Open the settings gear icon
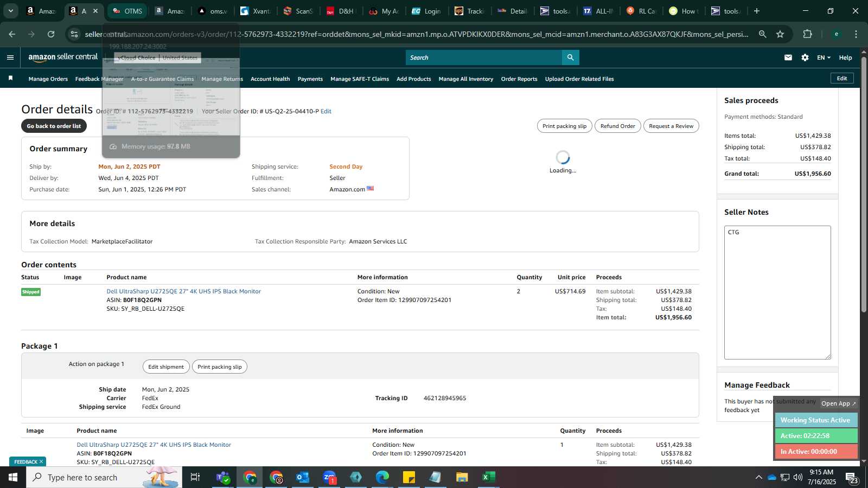This screenshot has width=868, height=488. tap(805, 57)
